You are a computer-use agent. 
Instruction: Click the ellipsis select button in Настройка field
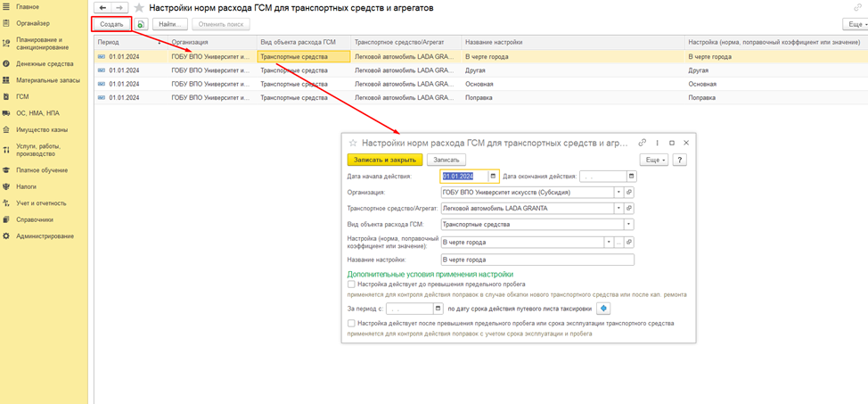pyautogui.click(x=618, y=243)
